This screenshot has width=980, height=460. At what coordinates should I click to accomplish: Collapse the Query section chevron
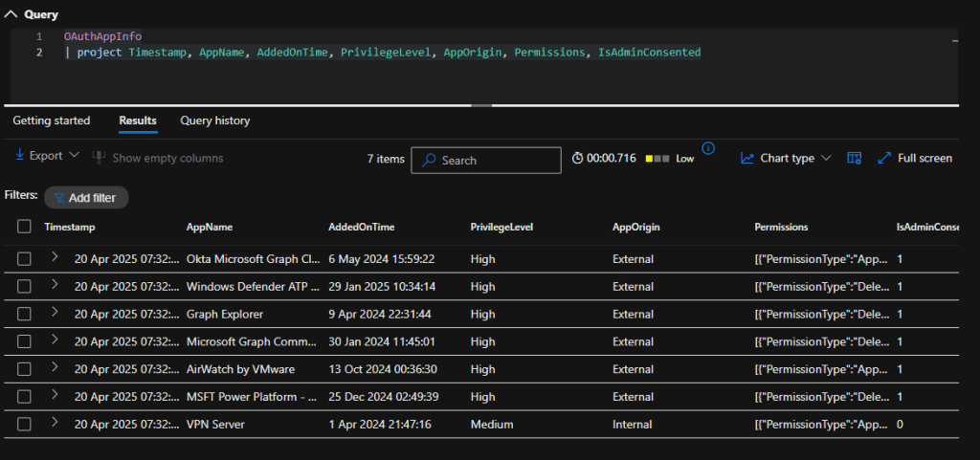pyautogui.click(x=11, y=14)
